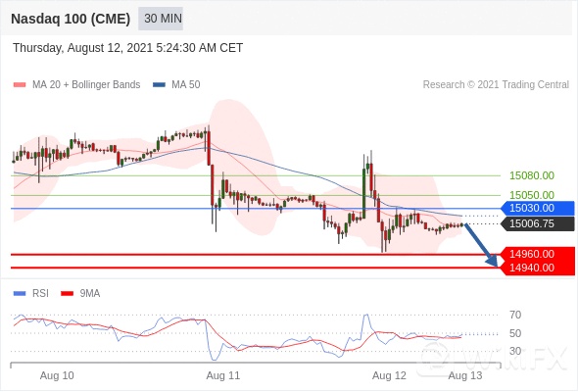Click the Nasdaq 100 (CME) title
Screen dimensions: 578x392
point(71,19)
